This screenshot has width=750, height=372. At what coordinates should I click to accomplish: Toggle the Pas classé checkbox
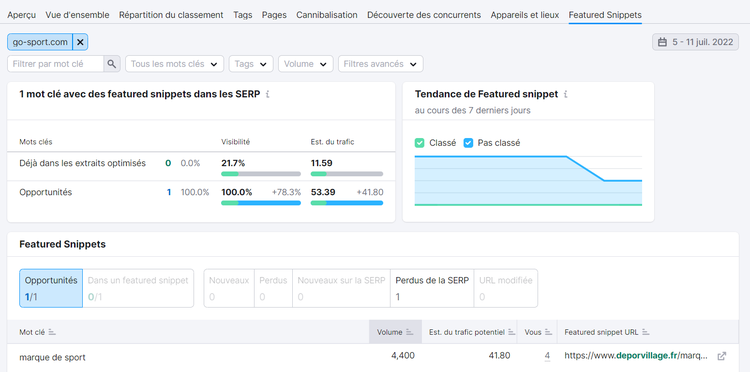tap(468, 143)
